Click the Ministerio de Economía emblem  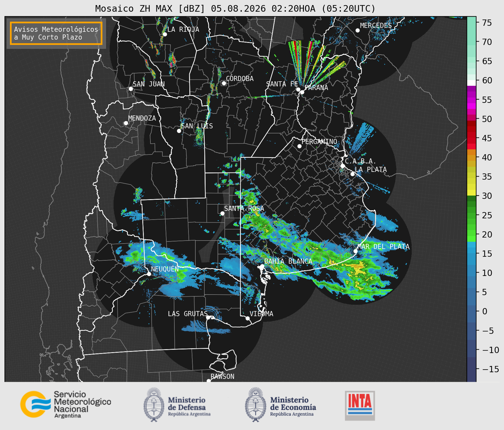256,405
